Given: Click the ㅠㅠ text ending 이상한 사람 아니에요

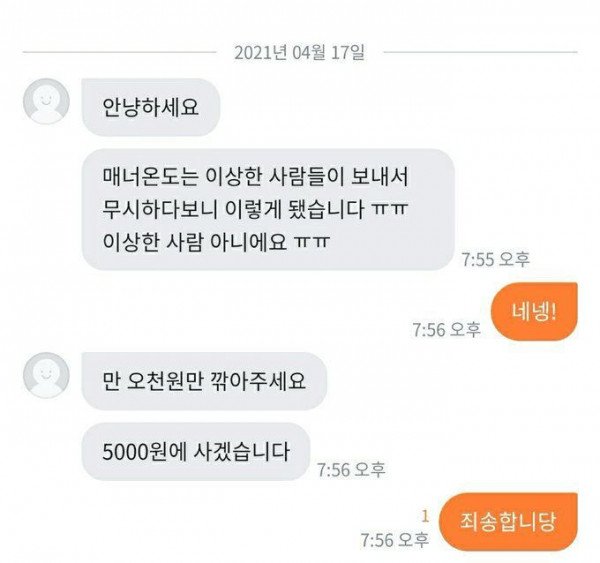Looking at the screenshot, I should click(312, 242).
